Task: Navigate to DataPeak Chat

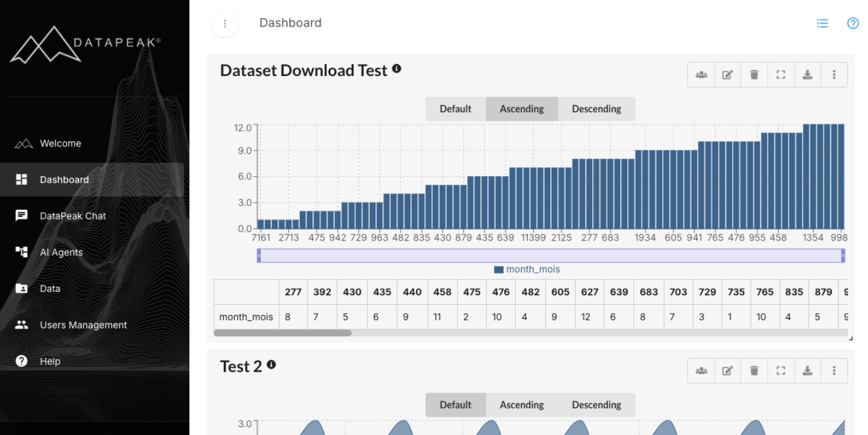Action: tap(73, 215)
